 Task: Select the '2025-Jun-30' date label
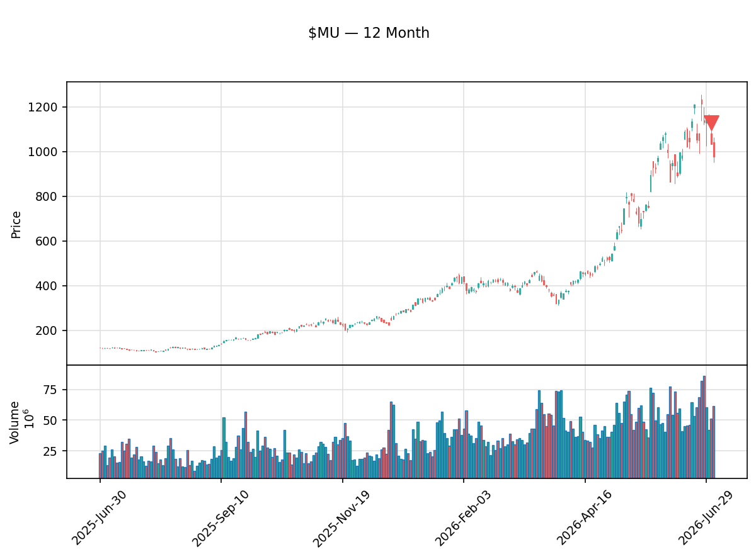click(99, 517)
